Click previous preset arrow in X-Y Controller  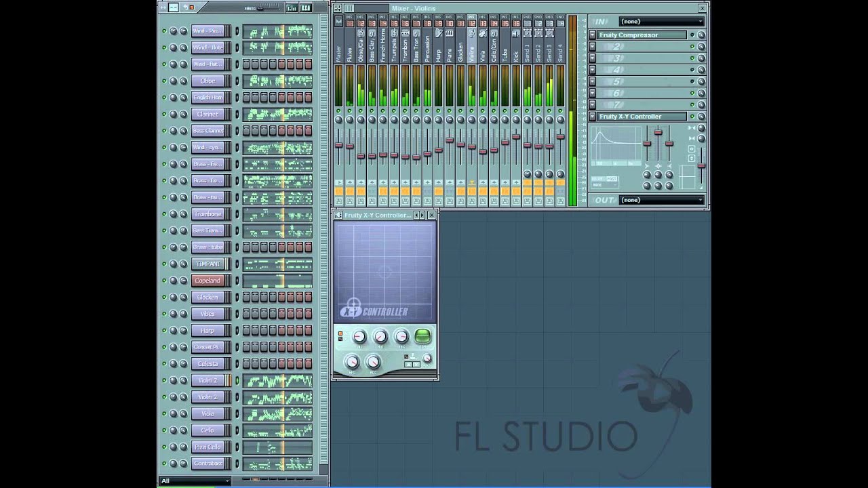pos(417,215)
